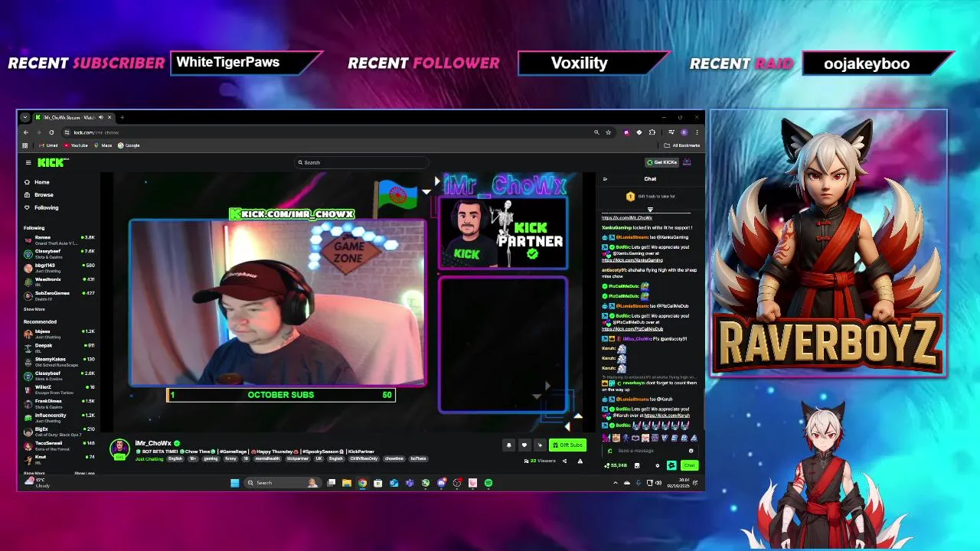The height and width of the screenshot is (551, 980).
Task: Bookmark this page with star icon
Action: click(609, 132)
